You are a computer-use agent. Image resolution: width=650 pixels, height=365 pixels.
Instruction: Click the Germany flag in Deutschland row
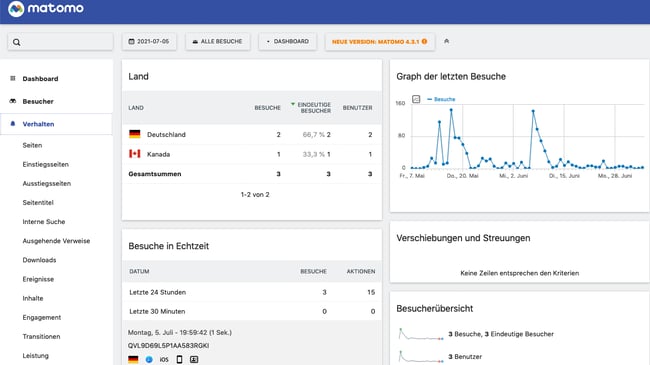[x=135, y=134]
